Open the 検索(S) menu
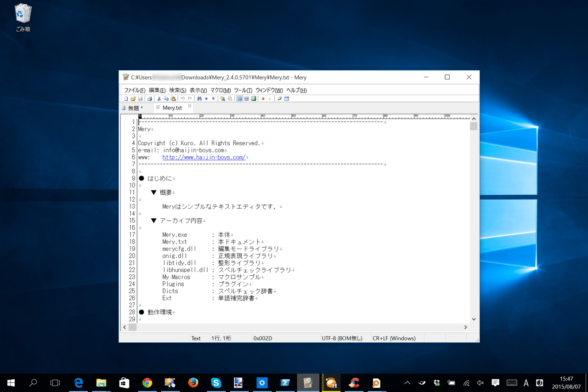 [178, 90]
